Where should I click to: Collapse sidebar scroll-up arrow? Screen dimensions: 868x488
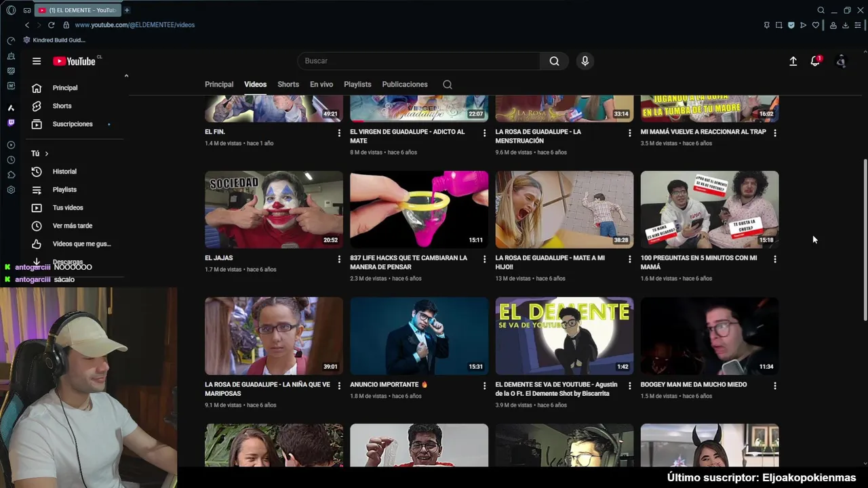[x=126, y=76]
